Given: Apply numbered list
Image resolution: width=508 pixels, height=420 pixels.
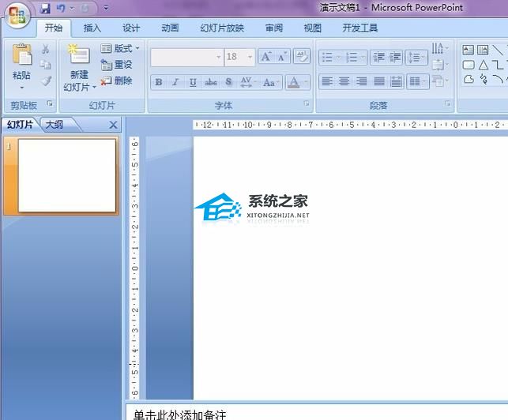Looking at the screenshot, I should (352, 58).
